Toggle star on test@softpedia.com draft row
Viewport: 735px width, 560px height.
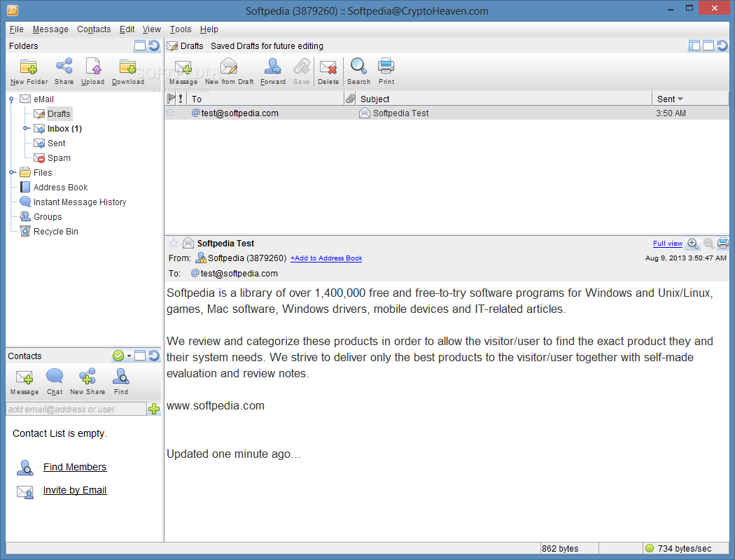point(170,113)
